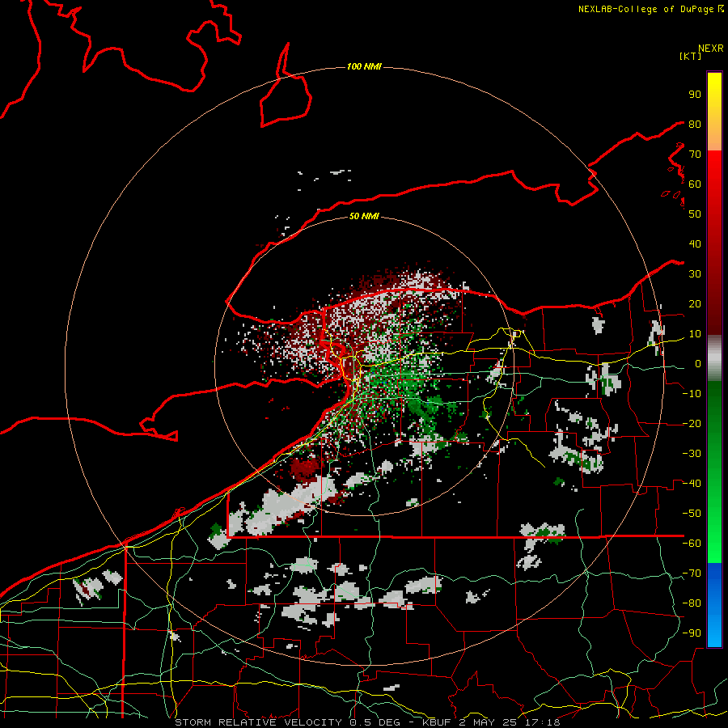Image resolution: width=728 pixels, height=728 pixels.
Task: Click the positive 90 scale label
Action: (x=695, y=95)
